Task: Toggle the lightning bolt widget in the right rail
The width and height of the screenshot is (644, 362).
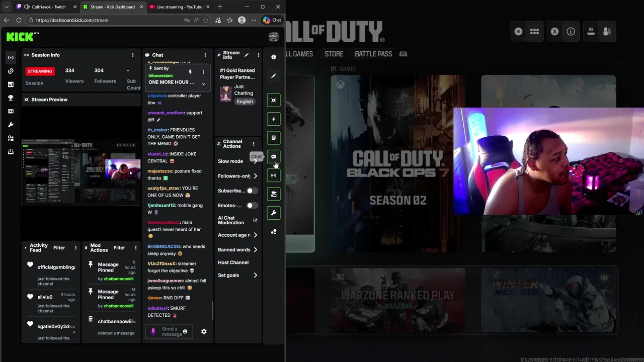Action: coord(274,119)
